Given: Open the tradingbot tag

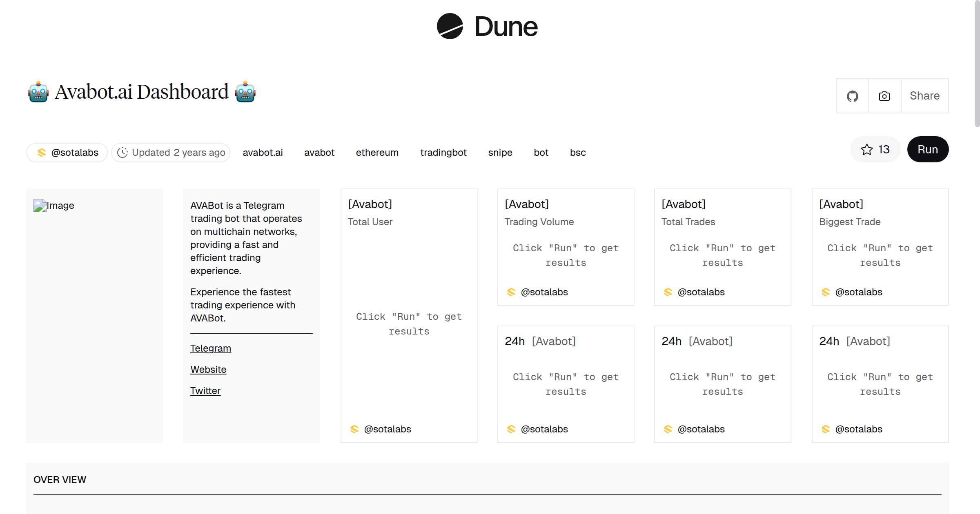Looking at the screenshot, I should pyautogui.click(x=443, y=152).
